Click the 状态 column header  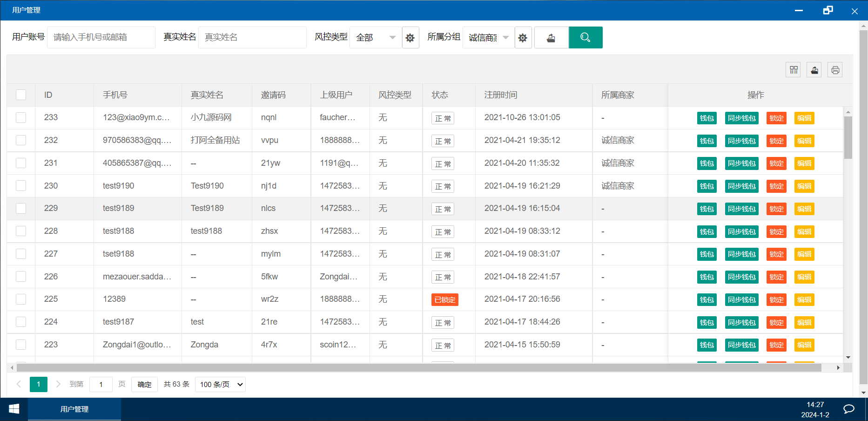pyautogui.click(x=440, y=95)
